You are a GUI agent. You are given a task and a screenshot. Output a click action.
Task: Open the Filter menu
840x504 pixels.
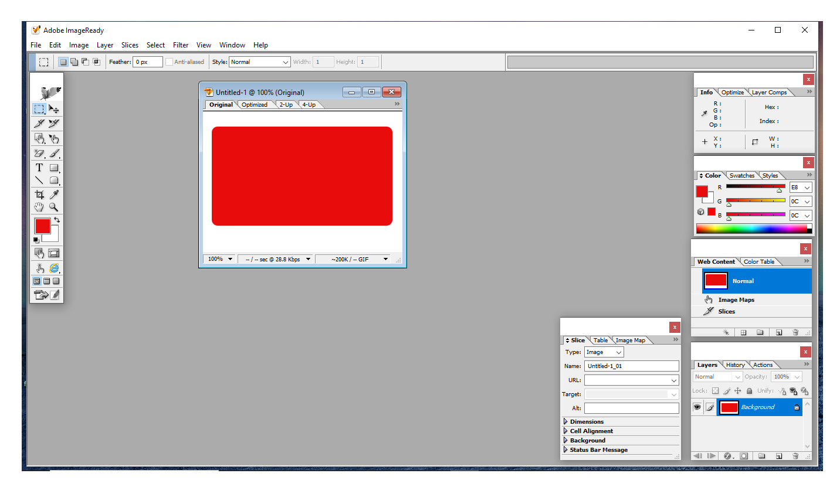[x=181, y=45]
